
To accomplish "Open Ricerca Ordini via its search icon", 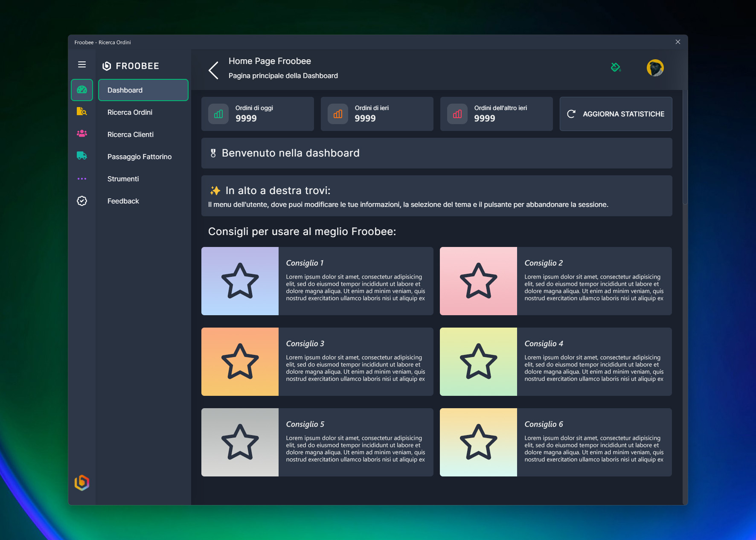I will point(82,112).
